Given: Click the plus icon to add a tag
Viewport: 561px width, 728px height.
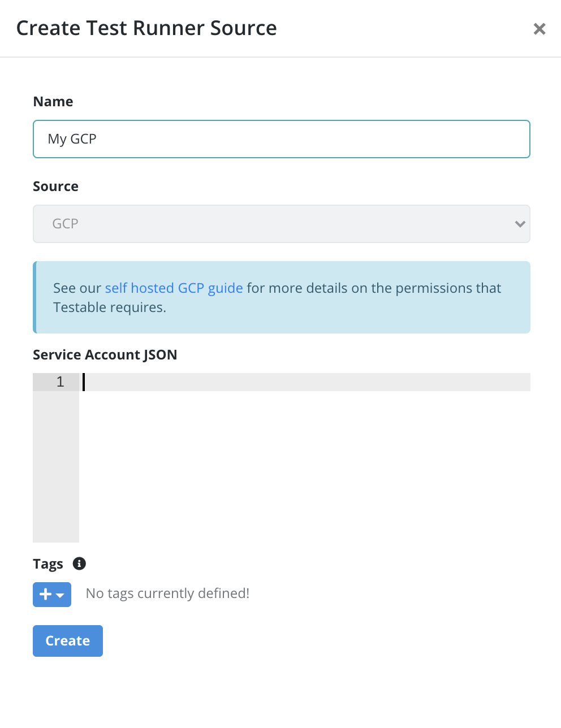Looking at the screenshot, I should [x=46, y=595].
